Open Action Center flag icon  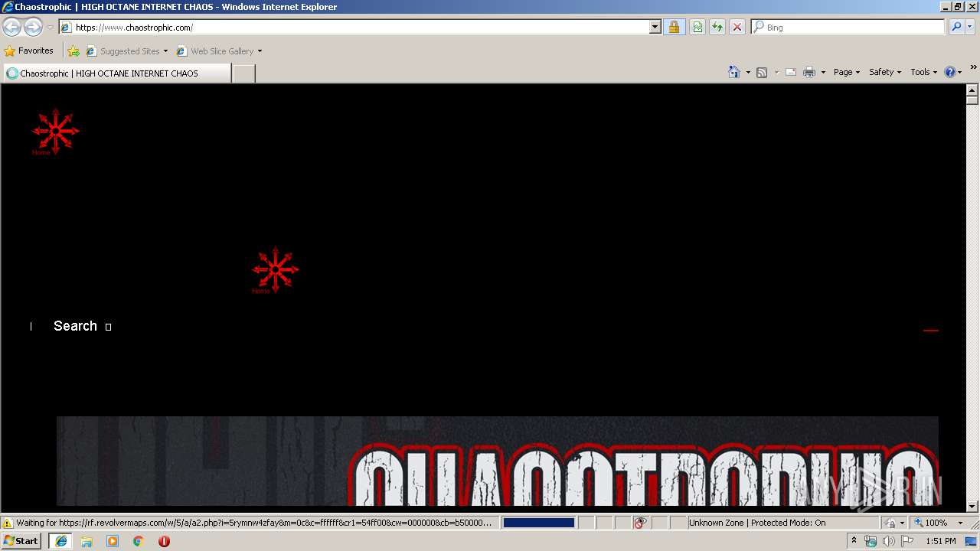(906, 541)
